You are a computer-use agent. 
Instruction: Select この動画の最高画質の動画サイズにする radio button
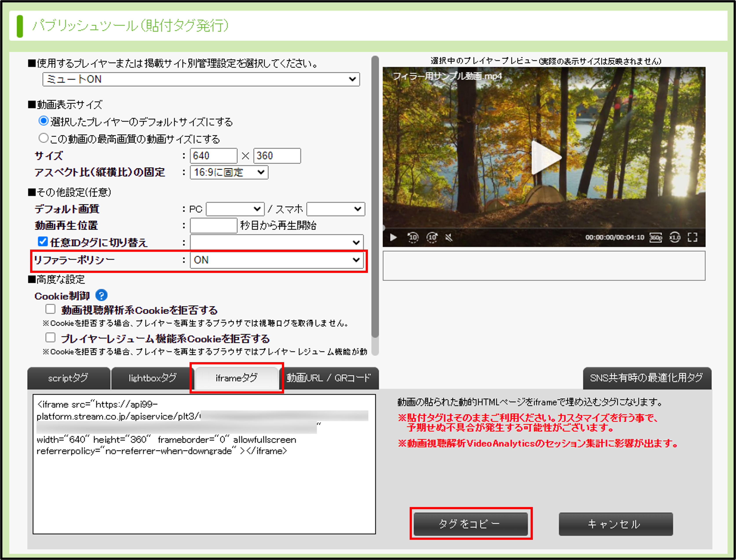click(43, 138)
